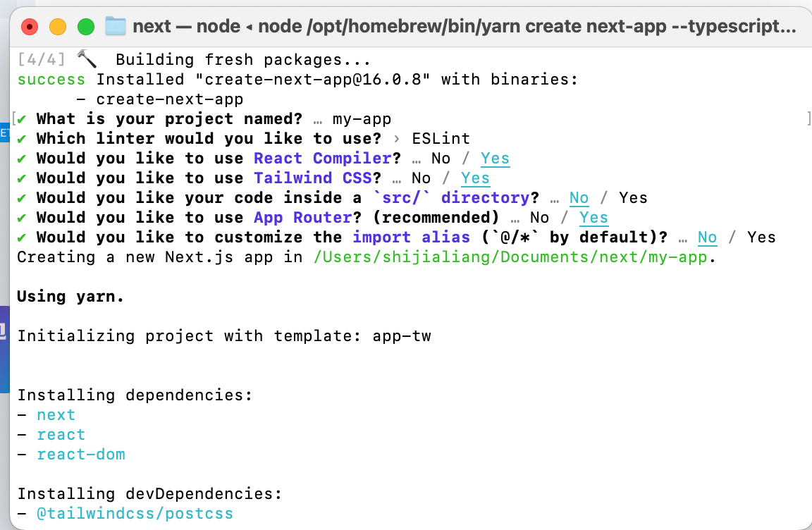Click 'create-next-app@16.0.8' package name
Viewport: 812px width, 530px height.
(x=313, y=80)
